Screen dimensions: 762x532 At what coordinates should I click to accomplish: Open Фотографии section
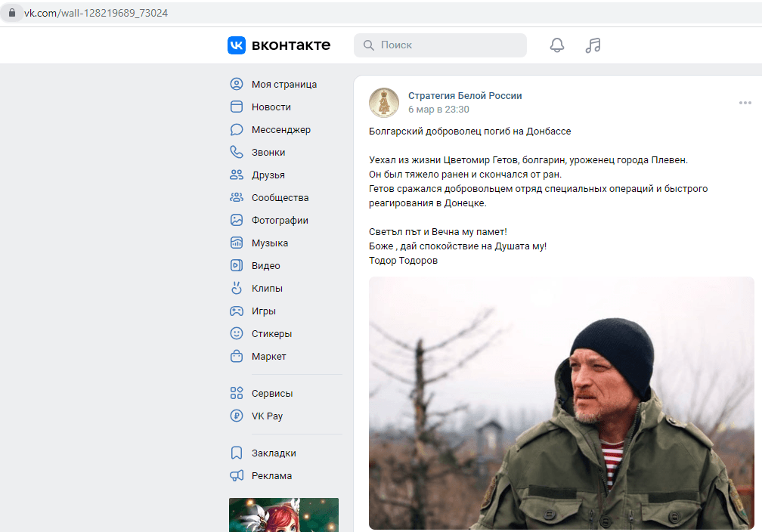coord(280,220)
